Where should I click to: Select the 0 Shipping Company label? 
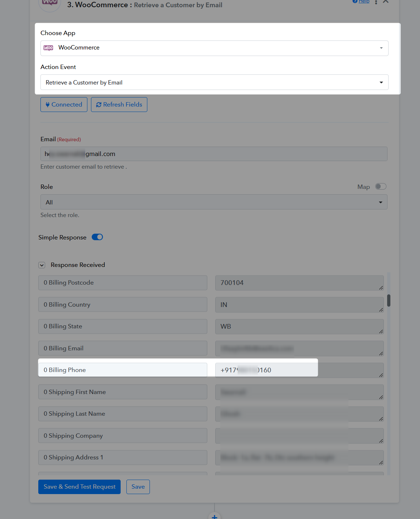(123, 436)
